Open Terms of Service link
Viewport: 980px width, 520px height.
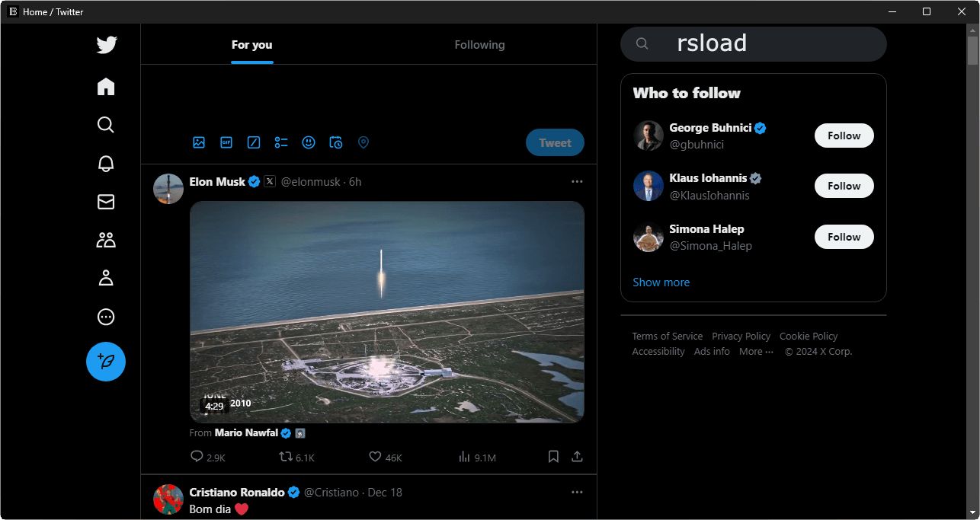pyautogui.click(x=668, y=337)
